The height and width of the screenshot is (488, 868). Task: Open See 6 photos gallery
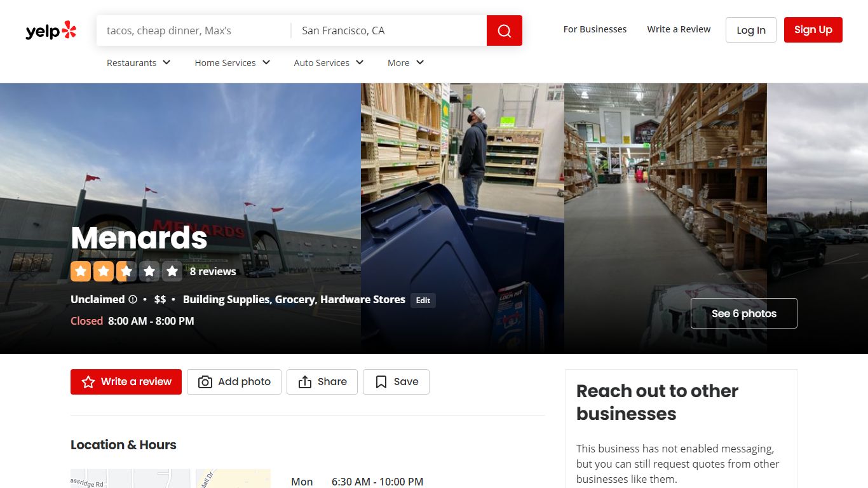click(x=744, y=313)
